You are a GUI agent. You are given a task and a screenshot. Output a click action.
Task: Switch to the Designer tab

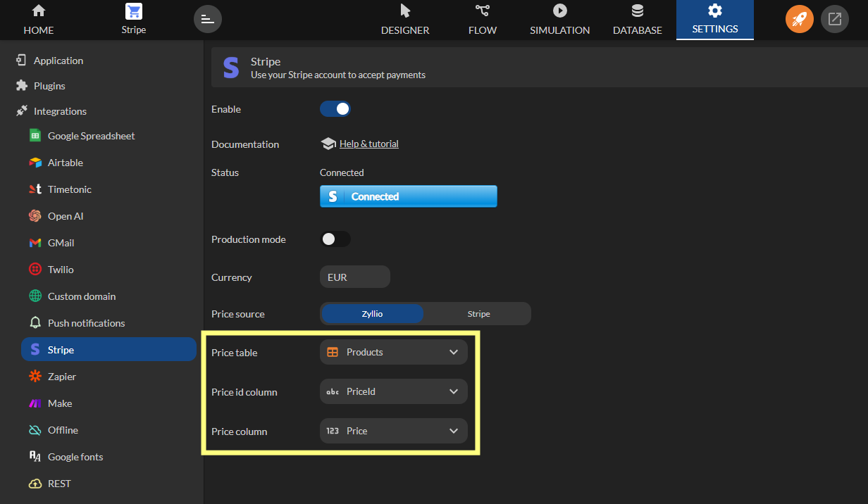pos(405,20)
